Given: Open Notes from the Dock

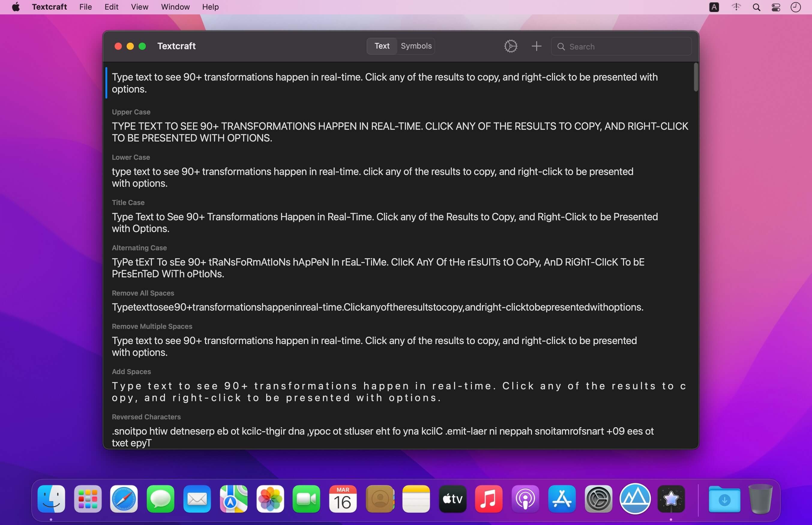Looking at the screenshot, I should point(416,499).
